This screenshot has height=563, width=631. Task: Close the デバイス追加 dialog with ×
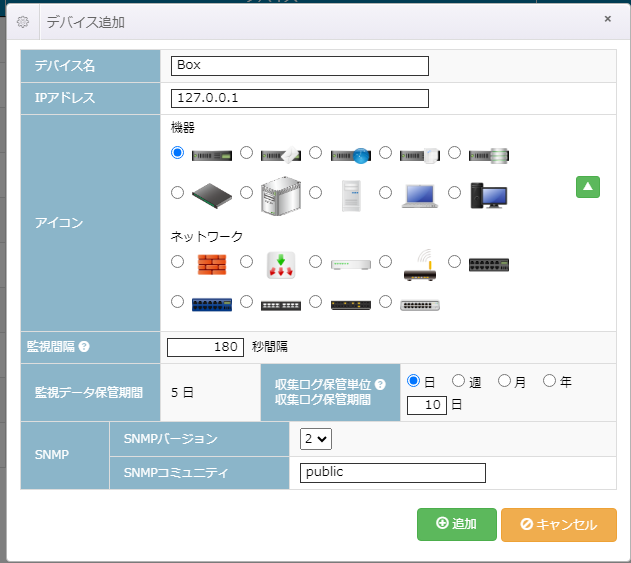[608, 19]
